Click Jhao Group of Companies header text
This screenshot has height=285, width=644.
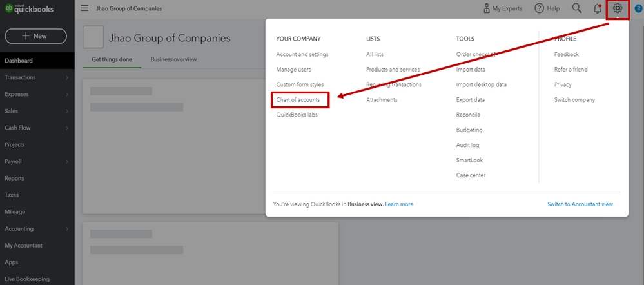click(x=169, y=39)
